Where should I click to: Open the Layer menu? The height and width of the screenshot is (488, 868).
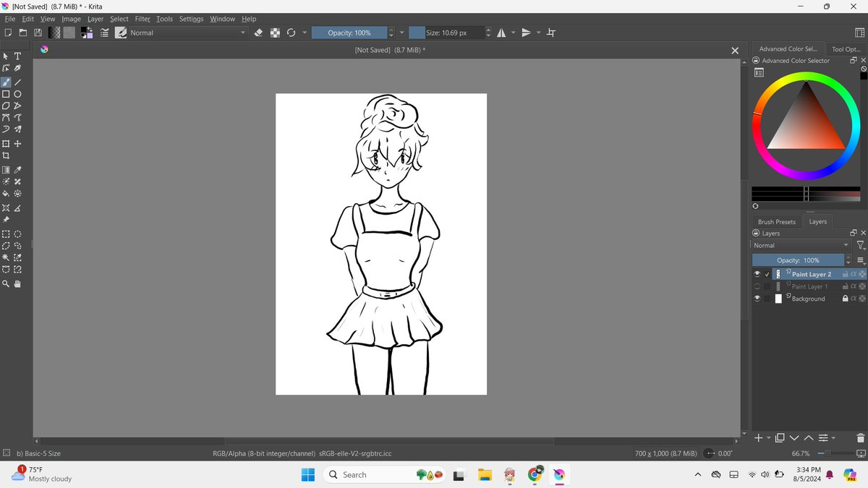coord(95,19)
